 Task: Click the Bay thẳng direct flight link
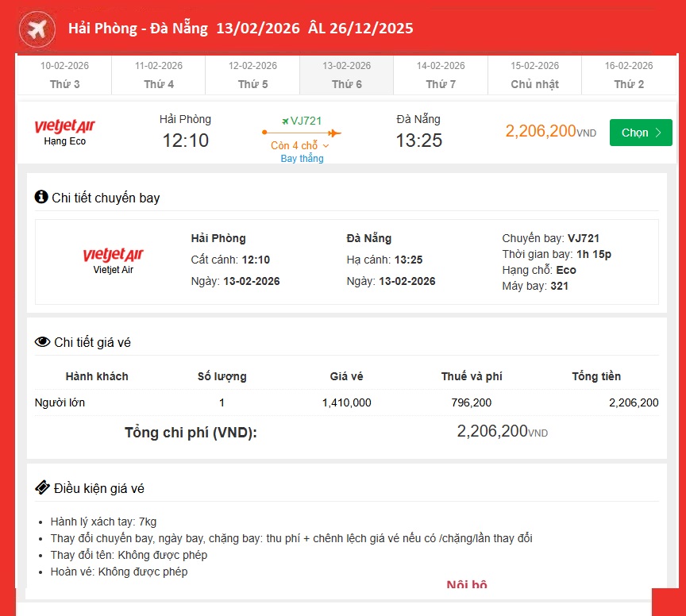(x=302, y=158)
